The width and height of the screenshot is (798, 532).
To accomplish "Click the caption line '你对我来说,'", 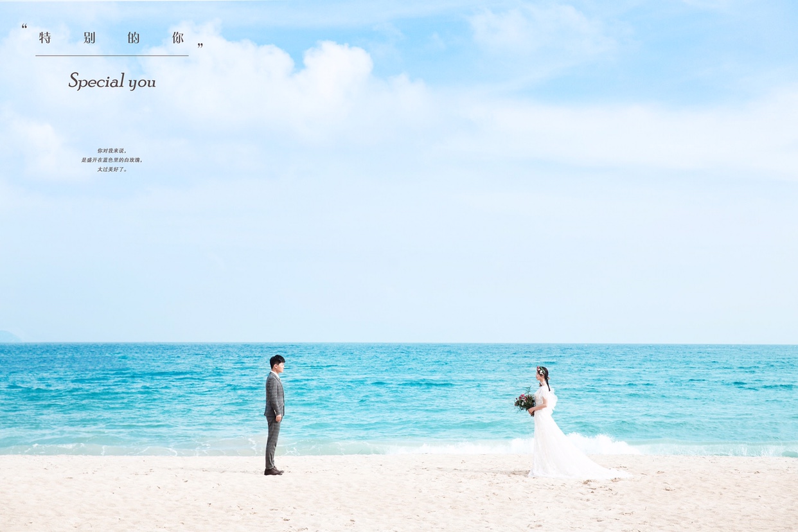I will [x=112, y=150].
